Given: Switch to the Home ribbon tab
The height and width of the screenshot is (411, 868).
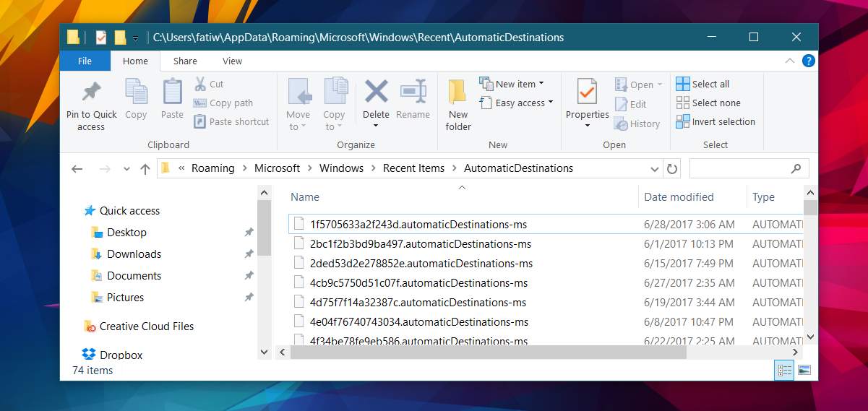Looking at the screenshot, I should [135, 61].
